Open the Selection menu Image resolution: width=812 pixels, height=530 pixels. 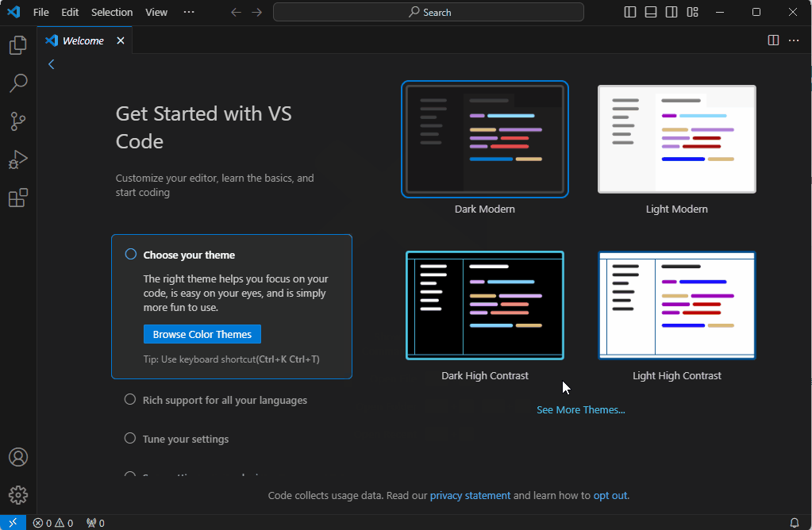(x=112, y=12)
